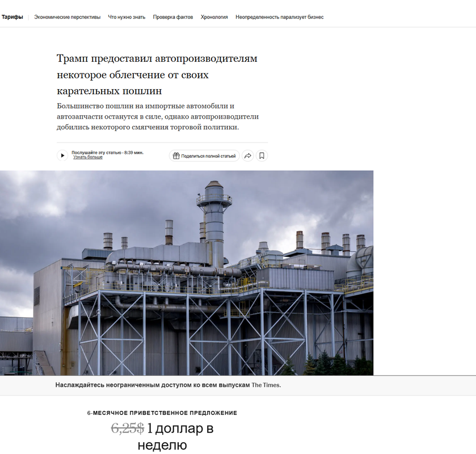This screenshot has width=476, height=454.
Task: Click 'Поделиться полной статьей' gift button
Action: (x=204, y=156)
